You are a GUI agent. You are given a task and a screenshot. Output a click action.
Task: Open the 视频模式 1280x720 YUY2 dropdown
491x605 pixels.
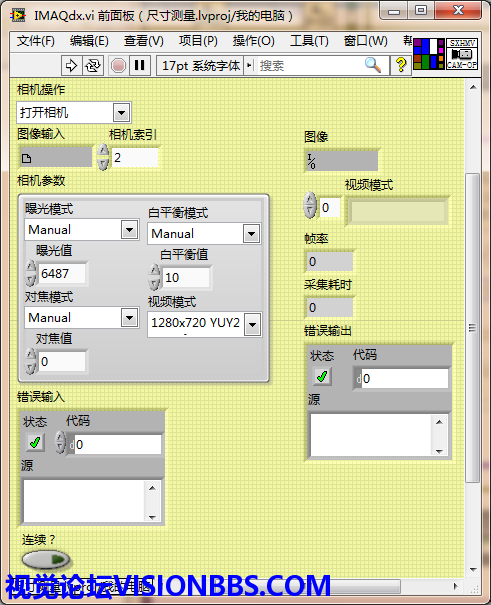[253, 324]
